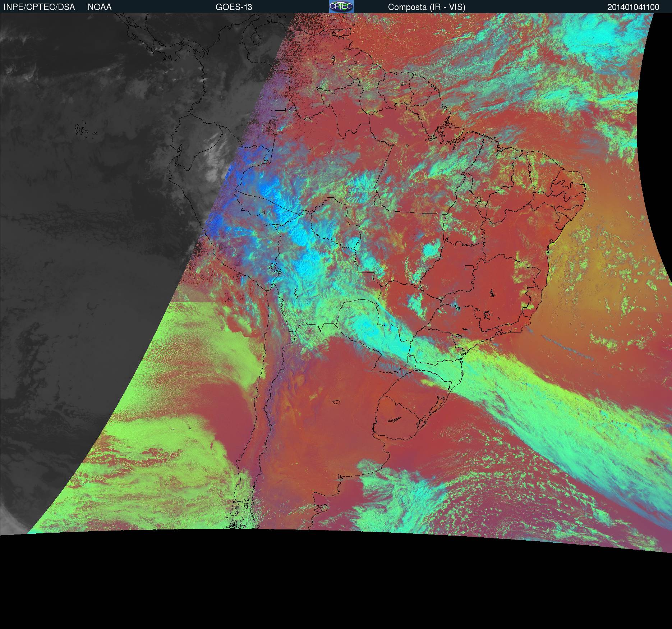Select the GOES-13 satellite label
672x629 pixels.
point(234,7)
